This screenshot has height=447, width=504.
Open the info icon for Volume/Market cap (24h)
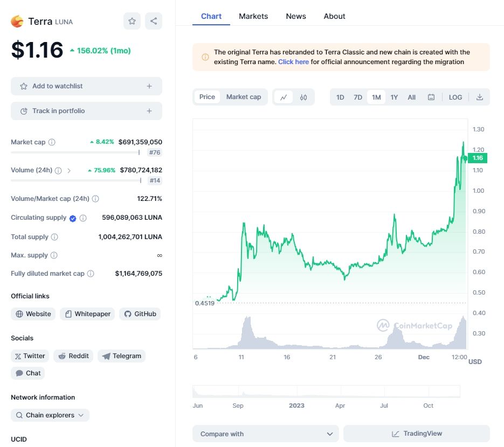tap(95, 199)
